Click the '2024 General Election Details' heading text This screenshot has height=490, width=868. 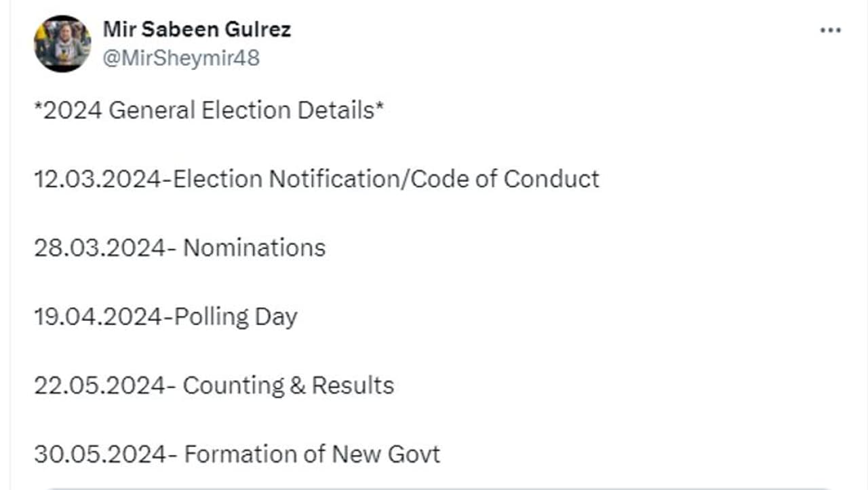210,110
